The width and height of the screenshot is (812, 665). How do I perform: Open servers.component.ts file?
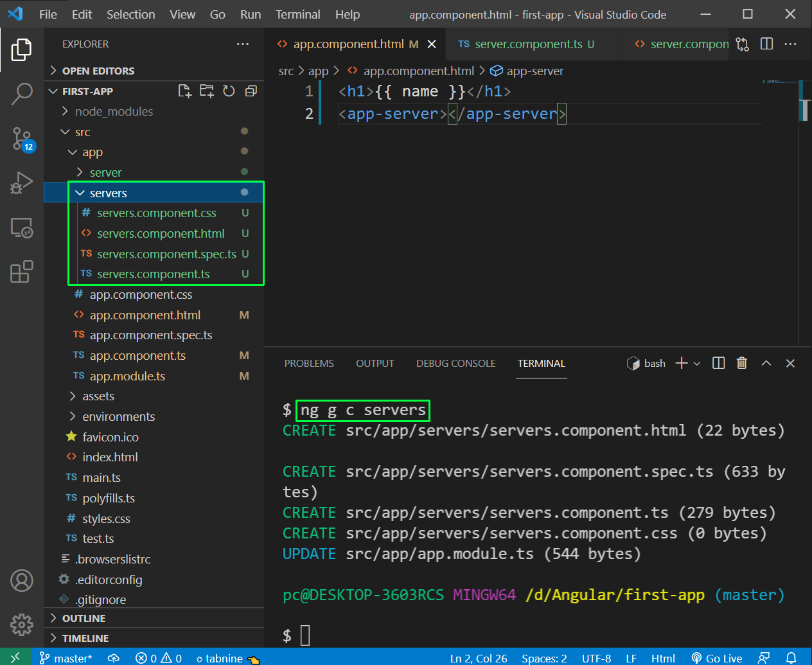pyautogui.click(x=154, y=274)
